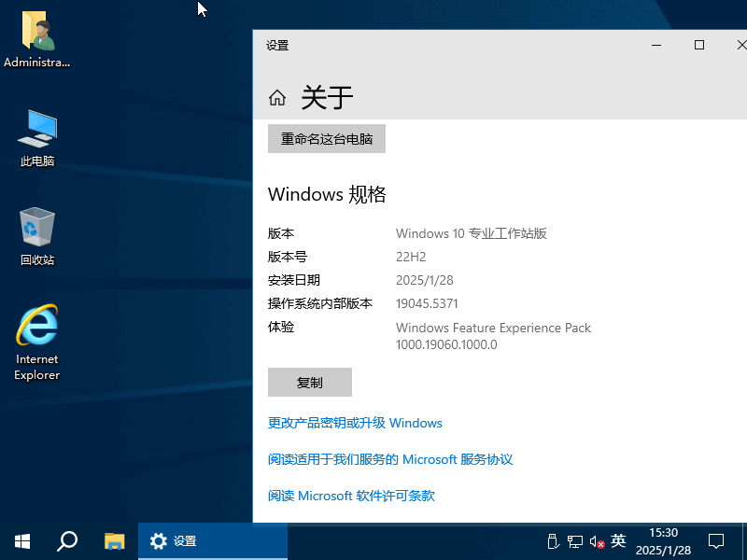This screenshot has height=560, width=747.
Task: Click the 体验 label
Action: 281,328
